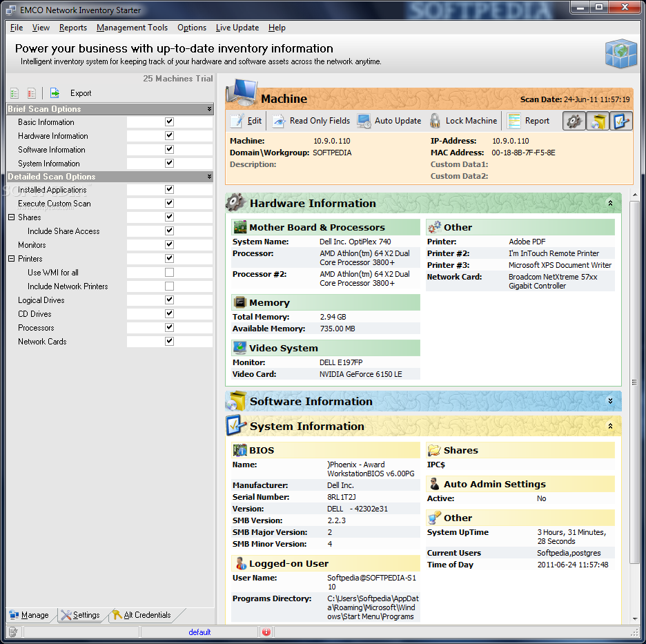Click the green check-all list icon
Viewport: 646px width, 644px height.
tap(14, 93)
